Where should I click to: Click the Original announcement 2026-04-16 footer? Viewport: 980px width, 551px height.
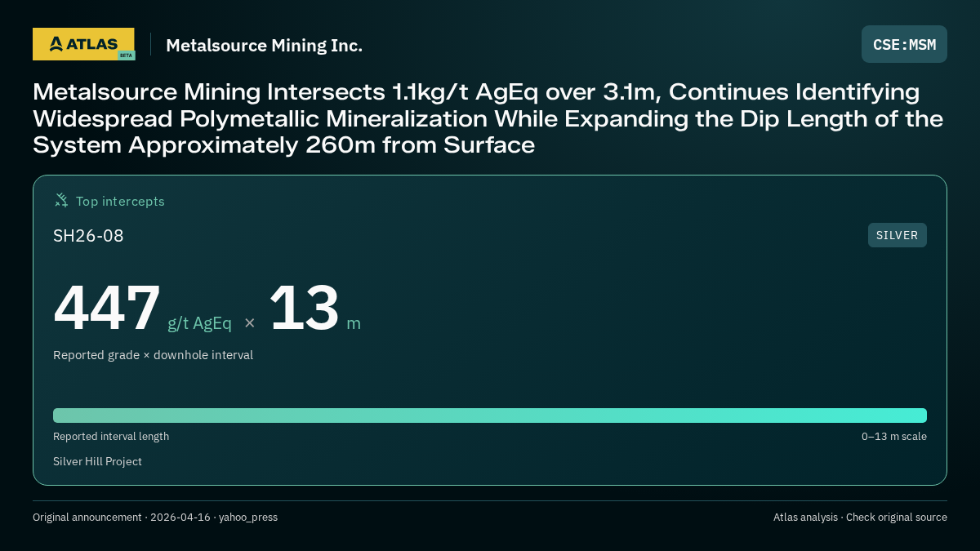click(155, 518)
